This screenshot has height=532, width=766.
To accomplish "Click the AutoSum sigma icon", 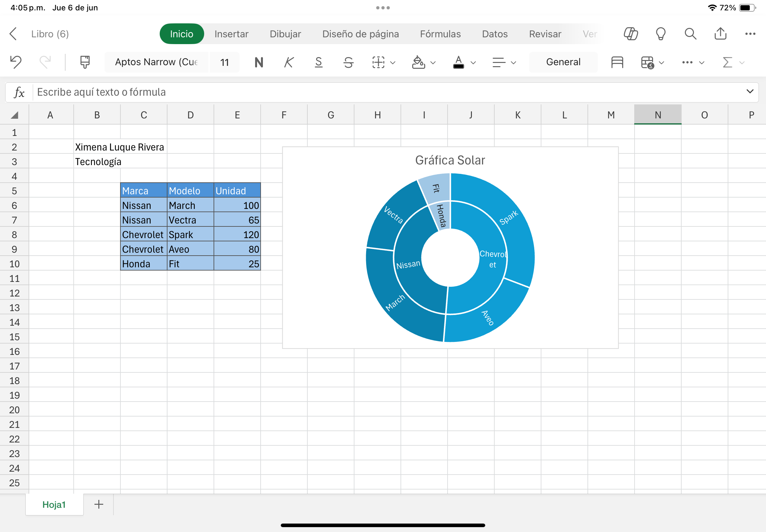I will tap(727, 62).
